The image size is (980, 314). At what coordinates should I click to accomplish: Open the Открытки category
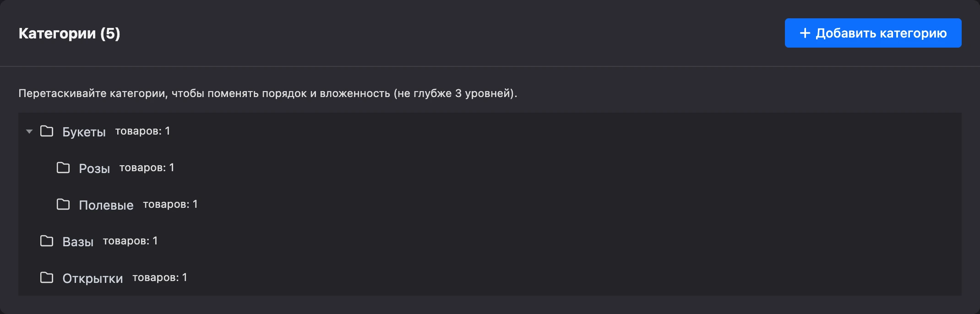click(93, 278)
